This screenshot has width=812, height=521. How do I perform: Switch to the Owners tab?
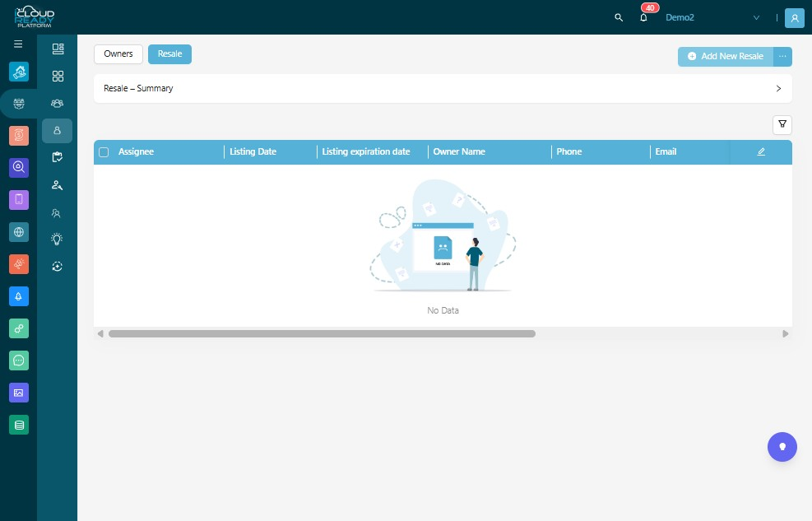coord(118,53)
